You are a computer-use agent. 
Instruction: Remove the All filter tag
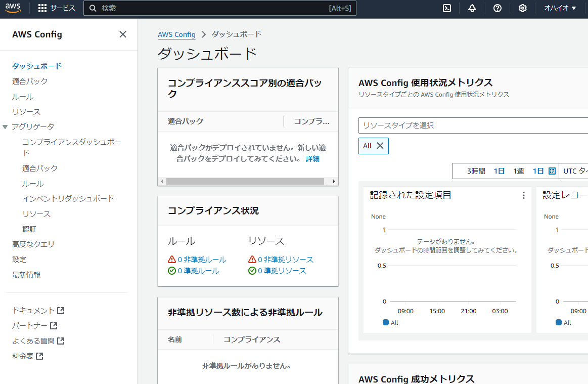pyautogui.click(x=380, y=146)
